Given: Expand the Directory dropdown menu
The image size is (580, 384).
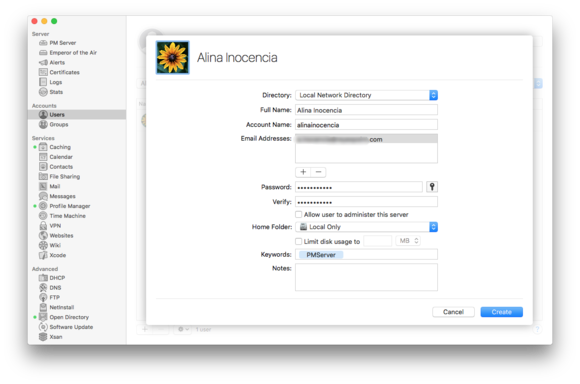Looking at the screenshot, I should (366, 95).
